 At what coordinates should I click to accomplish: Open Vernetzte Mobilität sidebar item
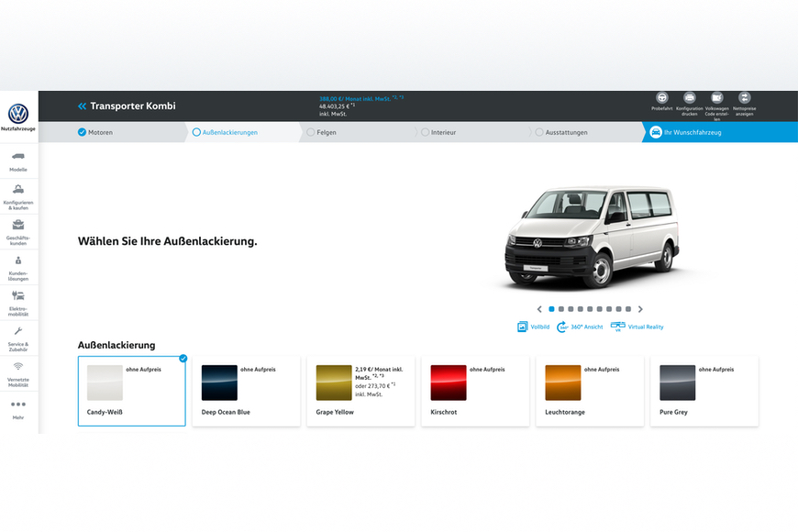(18, 374)
